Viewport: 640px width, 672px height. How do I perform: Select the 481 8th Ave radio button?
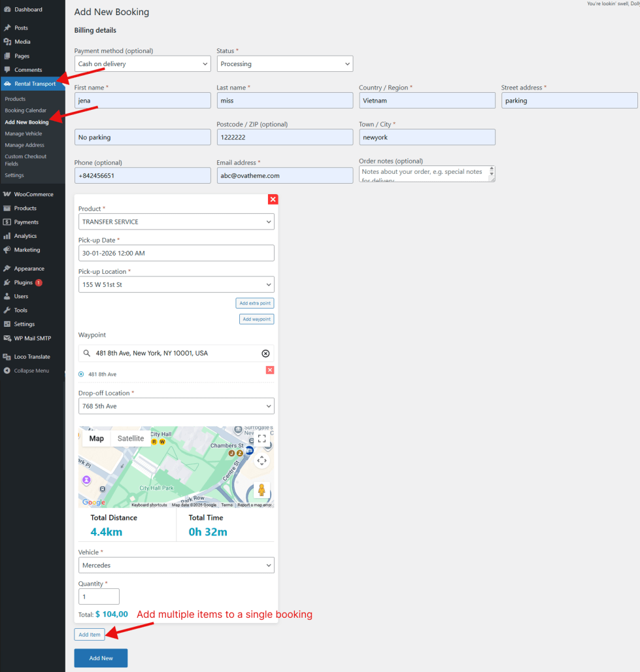[x=81, y=375]
